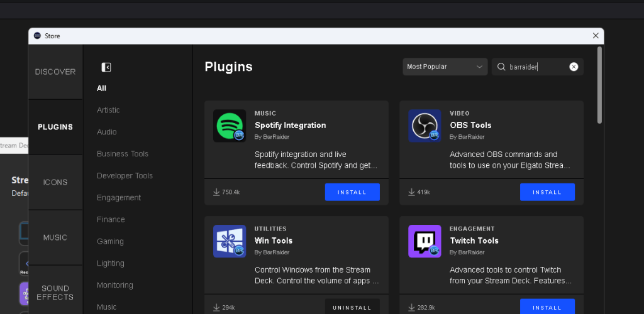Close the Store window
The height and width of the screenshot is (314, 644).
[x=596, y=36]
